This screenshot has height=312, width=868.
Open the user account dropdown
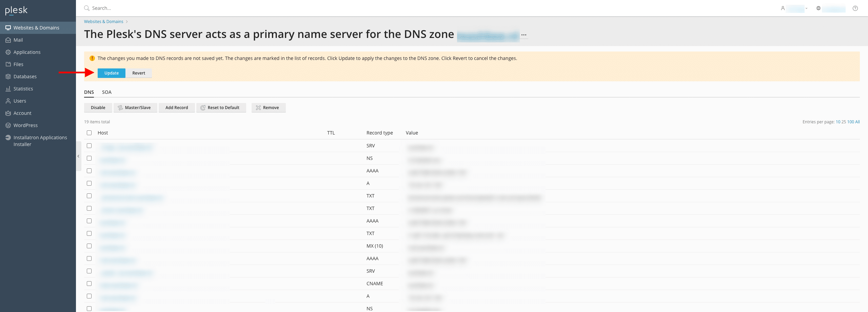[x=795, y=8]
